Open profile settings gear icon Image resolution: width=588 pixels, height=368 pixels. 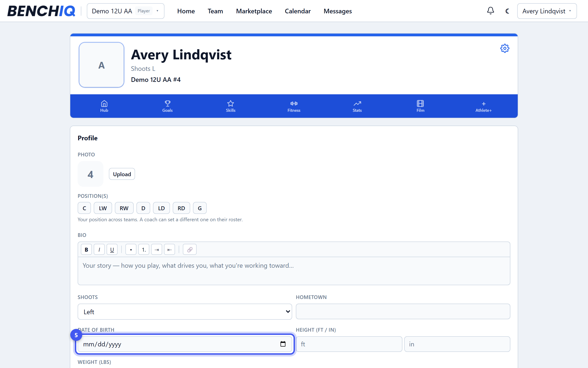coord(505,48)
